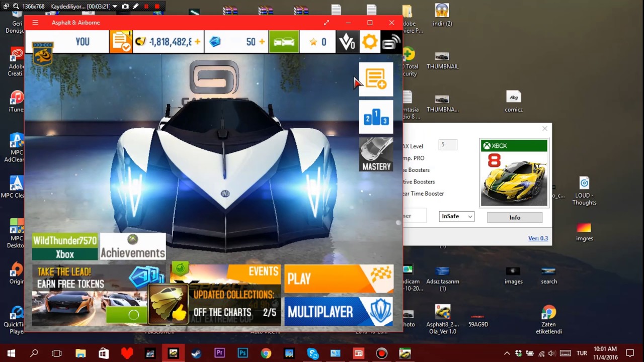The width and height of the screenshot is (644, 362).
Task: Open game settings gear icon
Action: (370, 42)
